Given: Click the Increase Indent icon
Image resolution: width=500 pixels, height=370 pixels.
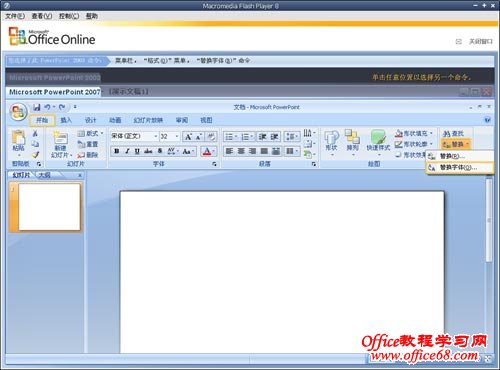Looking at the screenshot, I should 274,136.
